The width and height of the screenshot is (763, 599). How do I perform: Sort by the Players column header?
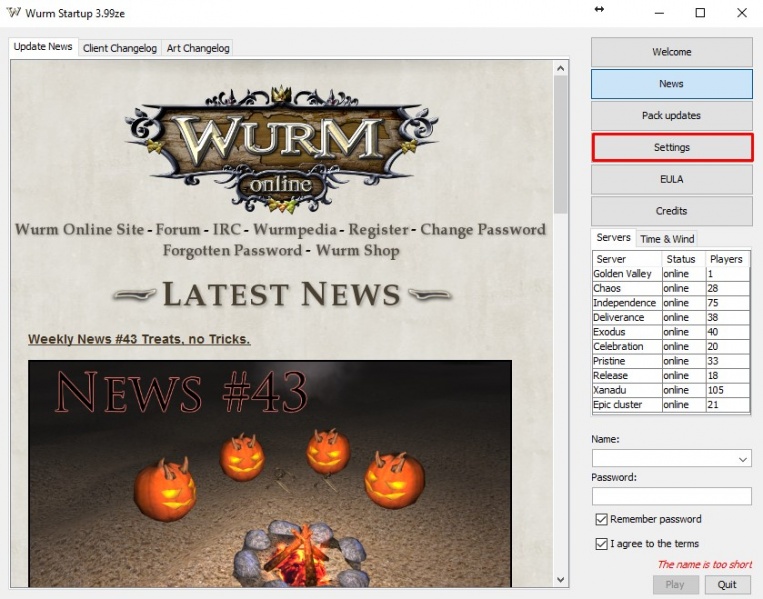(x=727, y=259)
